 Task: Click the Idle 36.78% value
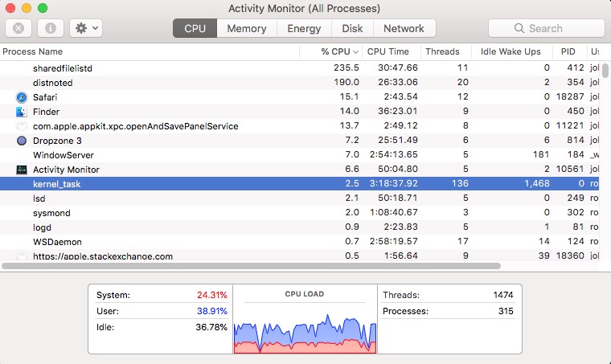click(x=211, y=327)
